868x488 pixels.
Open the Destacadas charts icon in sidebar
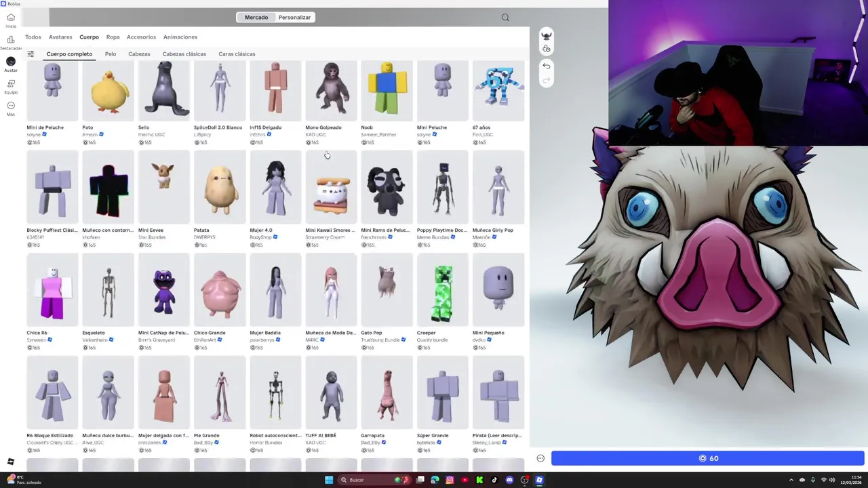[x=11, y=40]
